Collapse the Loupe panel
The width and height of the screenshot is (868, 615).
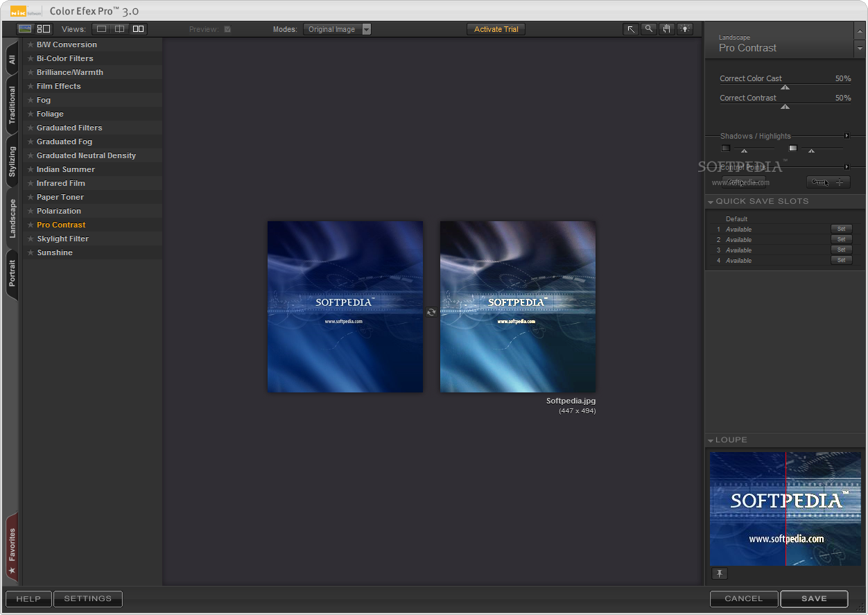(x=711, y=440)
